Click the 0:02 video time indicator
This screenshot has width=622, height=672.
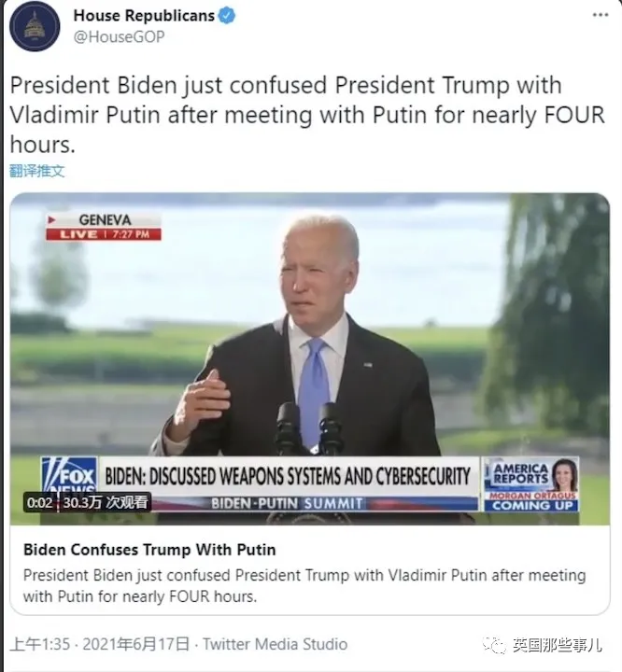point(39,502)
